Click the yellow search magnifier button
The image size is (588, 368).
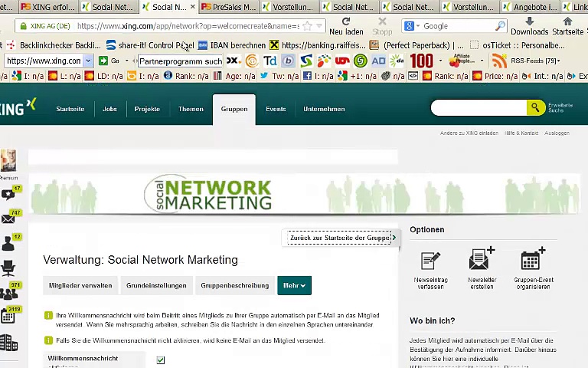(535, 108)
